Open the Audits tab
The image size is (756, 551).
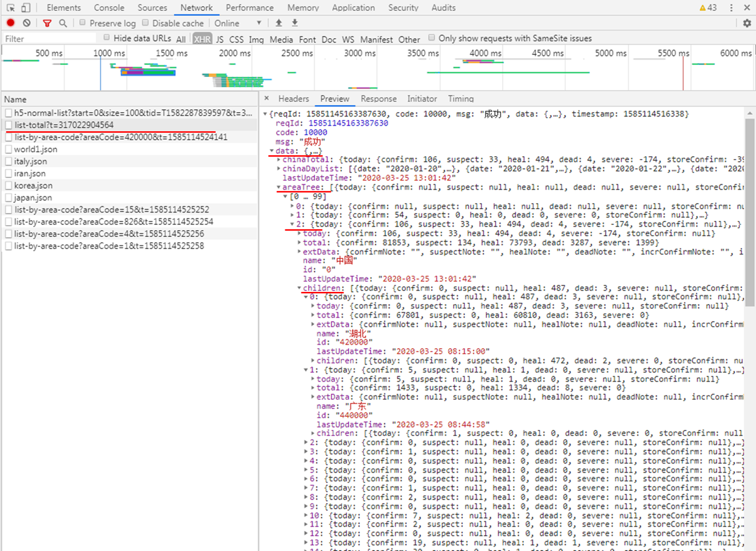[443, 8]
